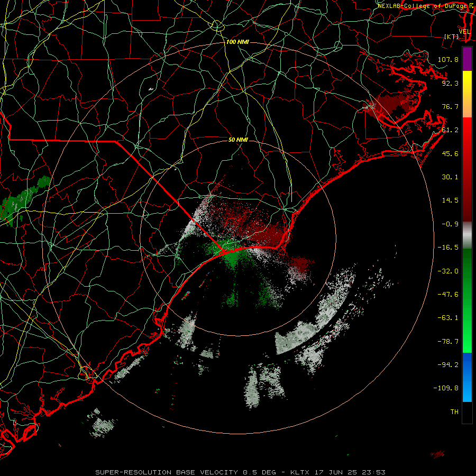Image resolution: width=476 pixels, height=476 pixels.
Task: Click the -32.0 legend value
Action: pyautogui.click(x=448, y=271)
